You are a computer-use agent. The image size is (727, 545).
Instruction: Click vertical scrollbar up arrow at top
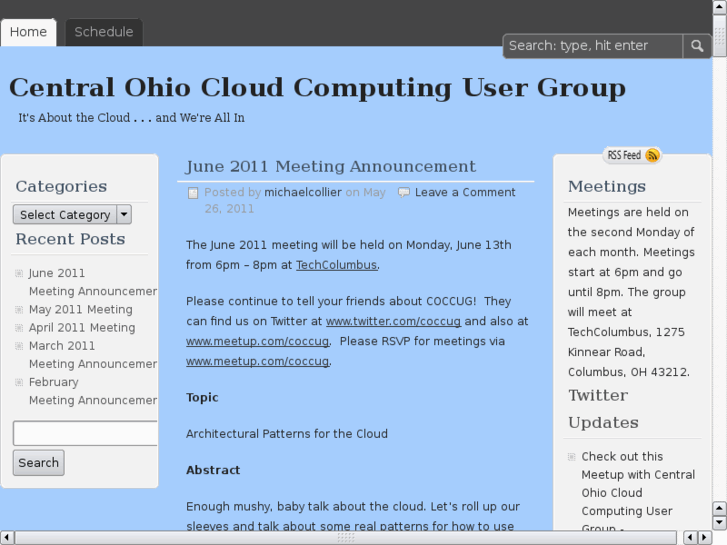pyautogui.click(x=720, y=7)
